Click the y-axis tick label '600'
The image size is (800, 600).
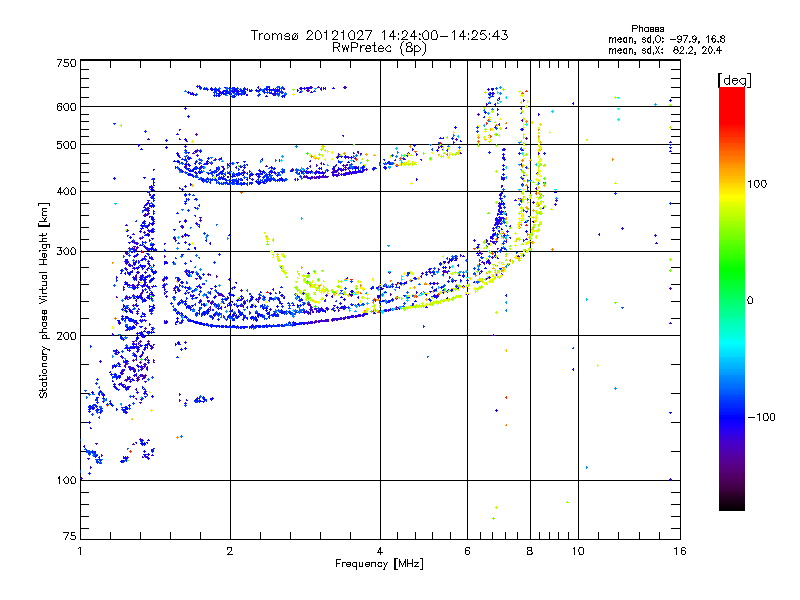point(66,107)
